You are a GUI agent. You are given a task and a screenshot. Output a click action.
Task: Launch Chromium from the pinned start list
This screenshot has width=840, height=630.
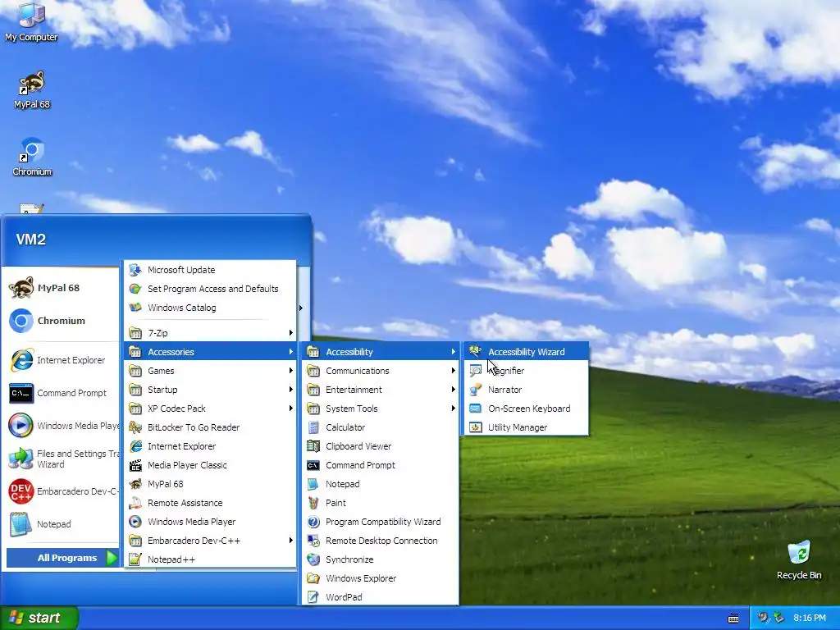[x=61, y=321]
